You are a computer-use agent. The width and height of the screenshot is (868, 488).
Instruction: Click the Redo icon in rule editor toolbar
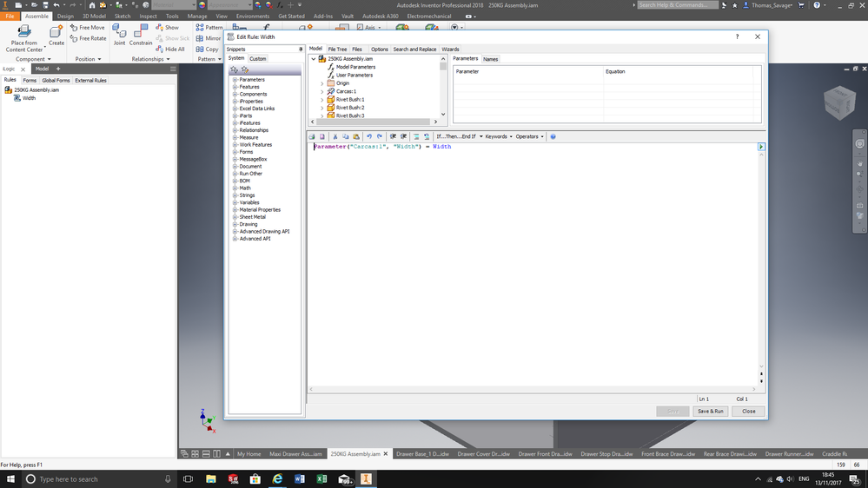380,136
